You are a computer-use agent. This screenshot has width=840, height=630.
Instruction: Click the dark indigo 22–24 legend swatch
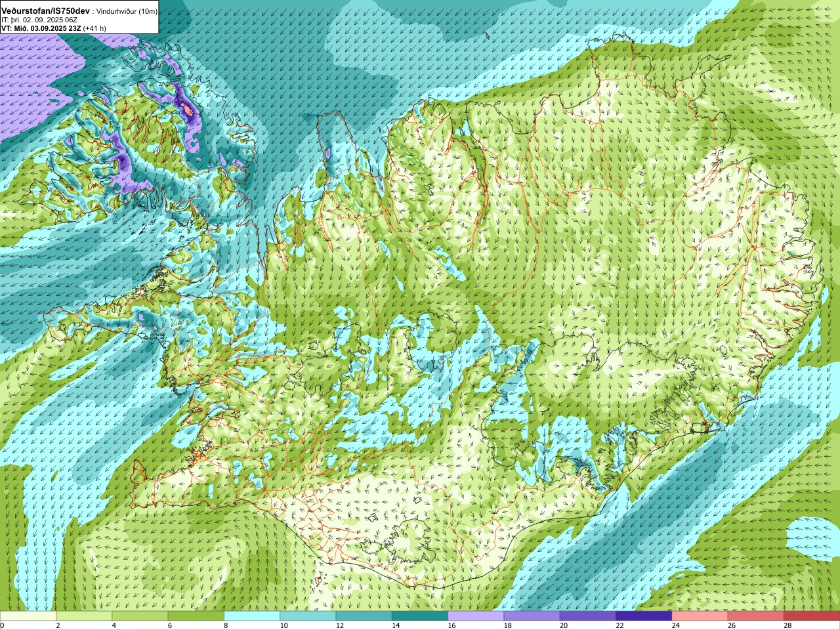[644, 616]
